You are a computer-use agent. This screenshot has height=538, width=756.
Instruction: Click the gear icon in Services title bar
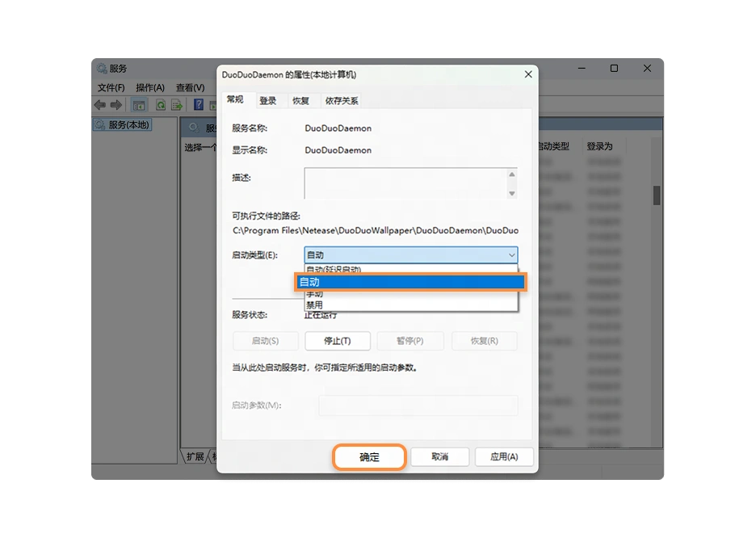[x=101, y=69]
